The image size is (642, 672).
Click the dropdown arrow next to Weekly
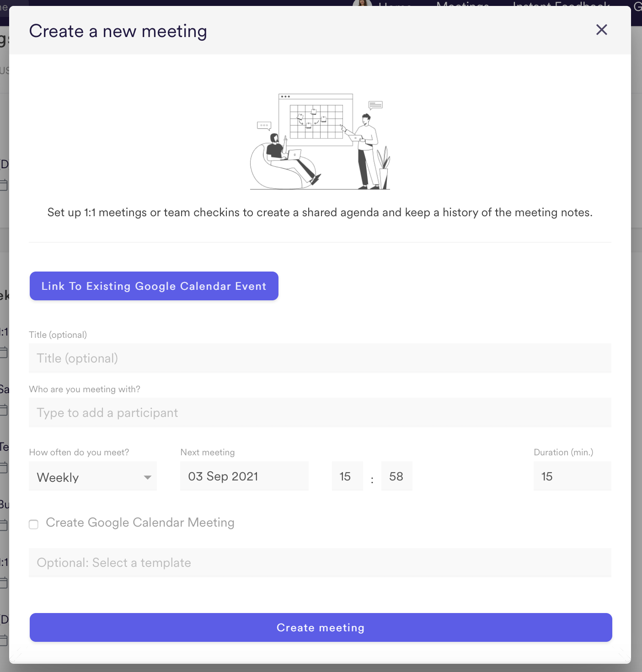coord(147,477)
